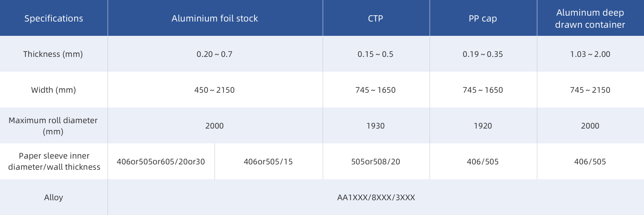Click the Specifications column header
The image size is (644, 215).
point(54,18)
